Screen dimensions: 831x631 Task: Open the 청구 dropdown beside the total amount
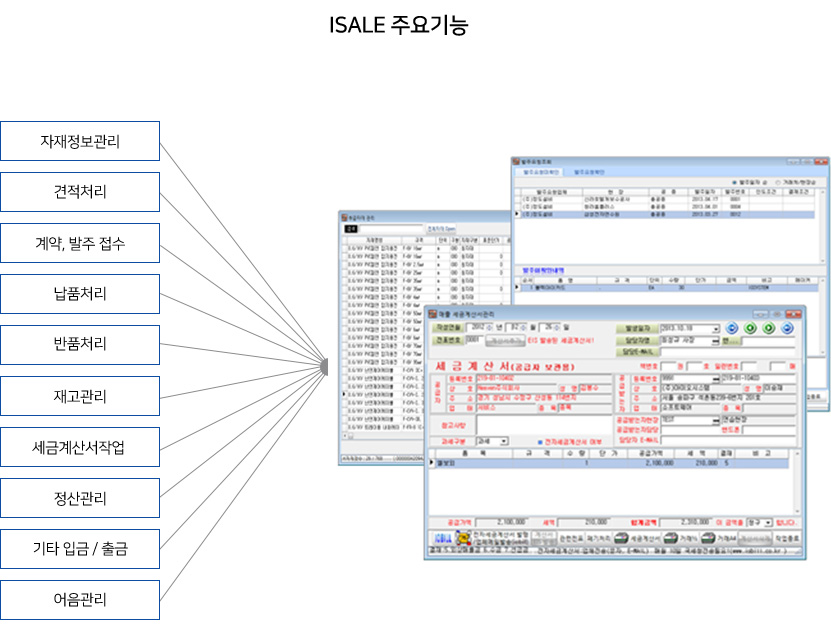pos(768,522)
